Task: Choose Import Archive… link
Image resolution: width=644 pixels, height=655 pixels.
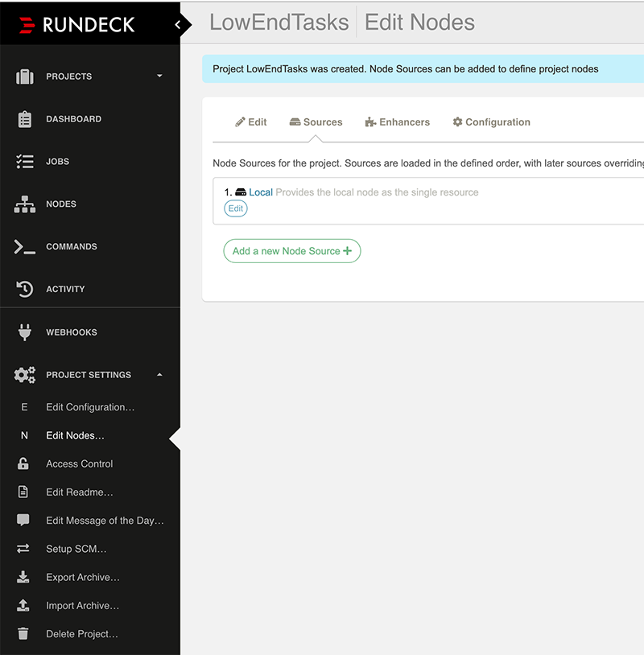Action: click(x=83, y=606)
